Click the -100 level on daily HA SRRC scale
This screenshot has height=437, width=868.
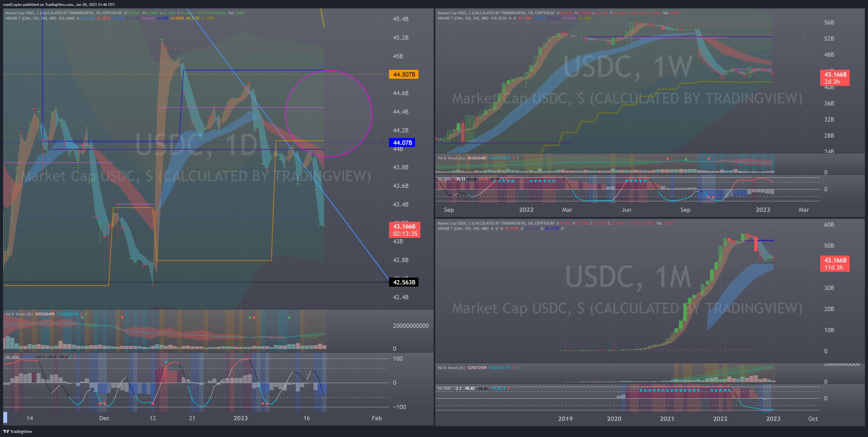tap(399, 407)
